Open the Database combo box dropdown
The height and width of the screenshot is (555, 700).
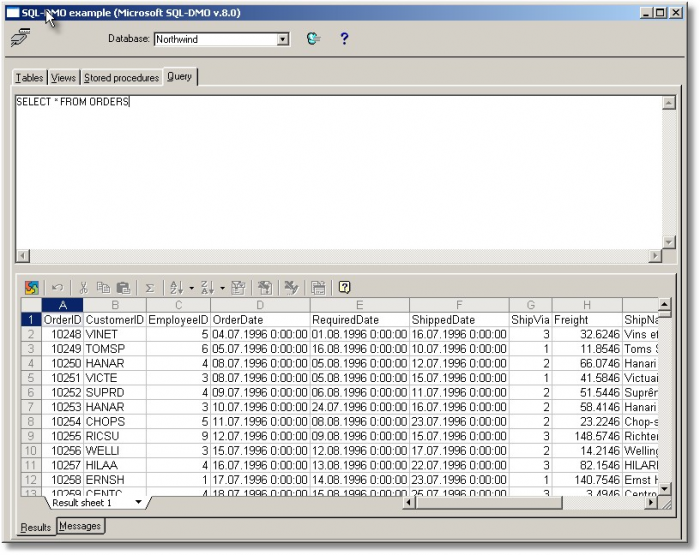[283, 39]
